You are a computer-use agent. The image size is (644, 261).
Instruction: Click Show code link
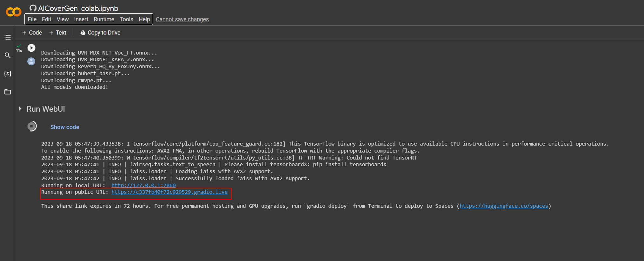(x=65, y=127)
